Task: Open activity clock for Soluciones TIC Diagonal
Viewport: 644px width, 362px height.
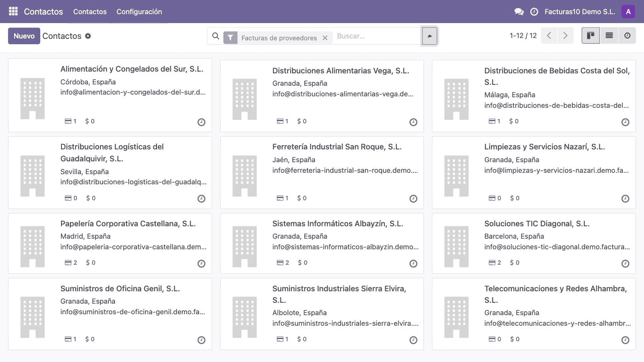Action: coord(625,264)
